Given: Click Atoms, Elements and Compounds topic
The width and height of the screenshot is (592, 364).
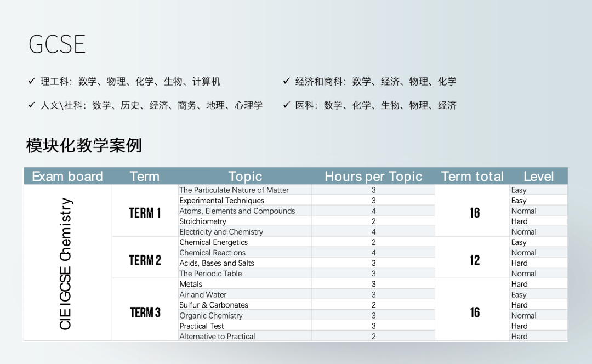Looking at the screenshot, I should pyautogui.click(x=237, y=211).
